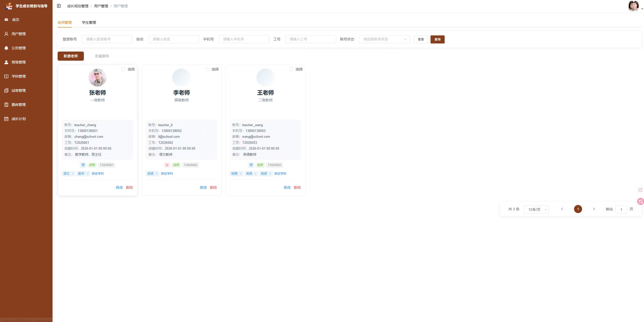The height and width of the screenshot is (322, 644).
Task: Click the floating translate icon
Action: tap(641, 201)
